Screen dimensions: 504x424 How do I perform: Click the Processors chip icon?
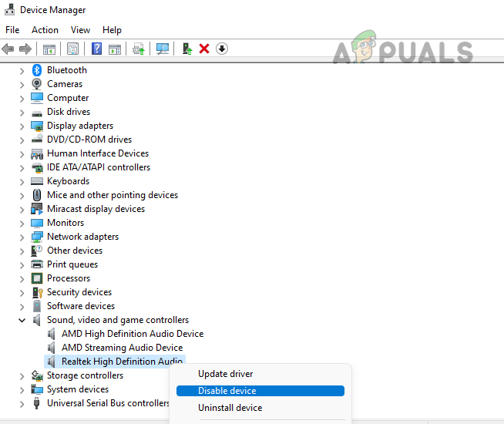(37, 278)
